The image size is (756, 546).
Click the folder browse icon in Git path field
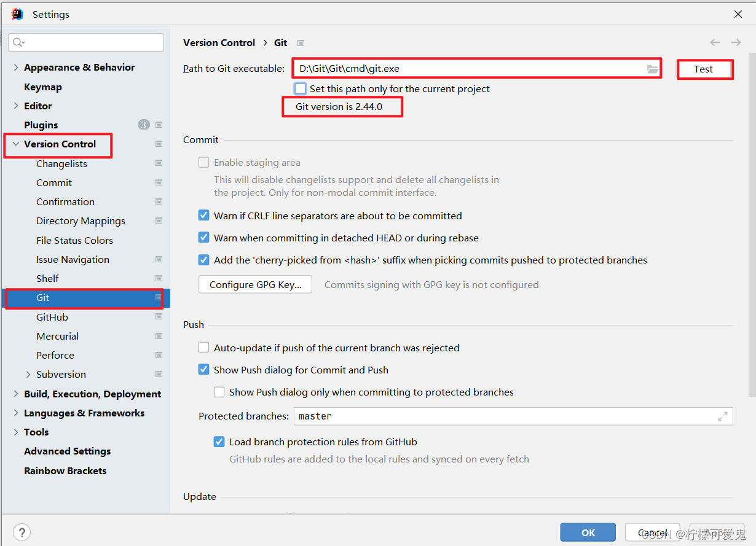tap(652, 69)
